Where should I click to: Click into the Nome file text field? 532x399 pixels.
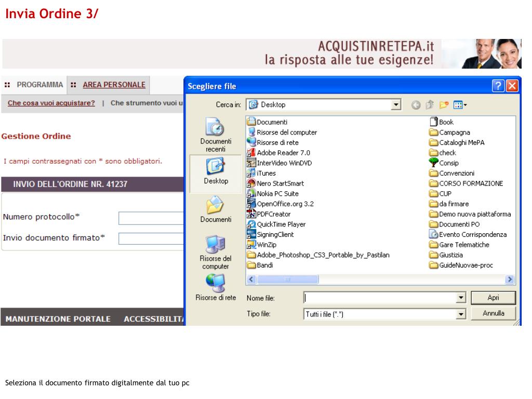pos(380,298)
